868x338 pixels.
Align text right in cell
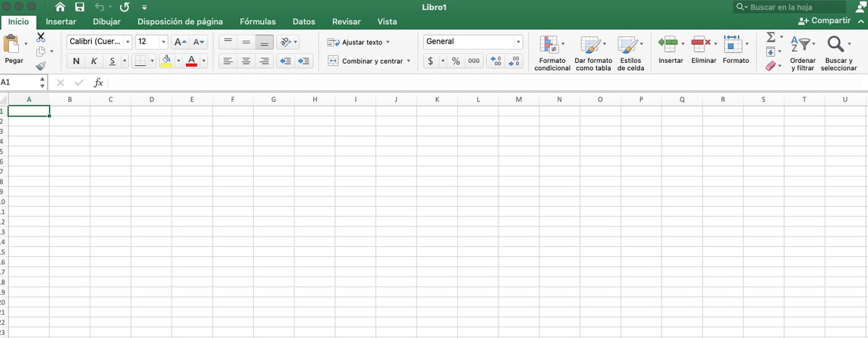(265, 61)
